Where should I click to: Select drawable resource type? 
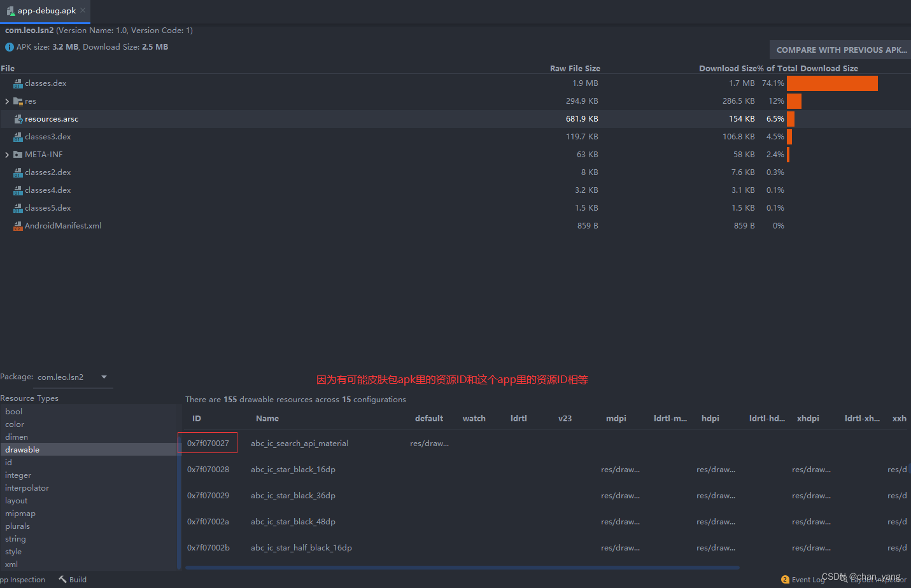[89, 450]
